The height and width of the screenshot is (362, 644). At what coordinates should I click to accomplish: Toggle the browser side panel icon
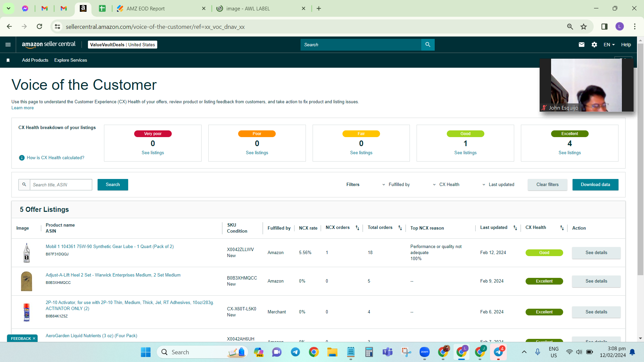click(x=604, y=26)
